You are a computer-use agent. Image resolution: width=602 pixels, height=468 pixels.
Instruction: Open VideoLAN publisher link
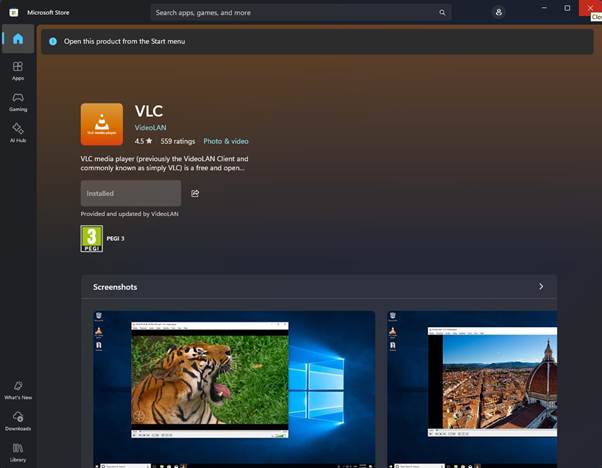(x=150, y=127)
